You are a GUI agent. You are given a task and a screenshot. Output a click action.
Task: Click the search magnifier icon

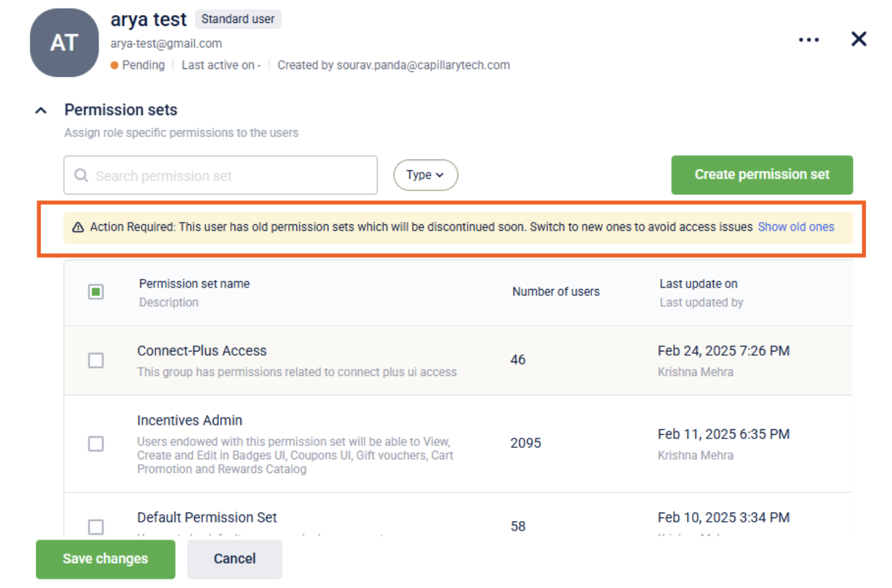click(81, 175)
